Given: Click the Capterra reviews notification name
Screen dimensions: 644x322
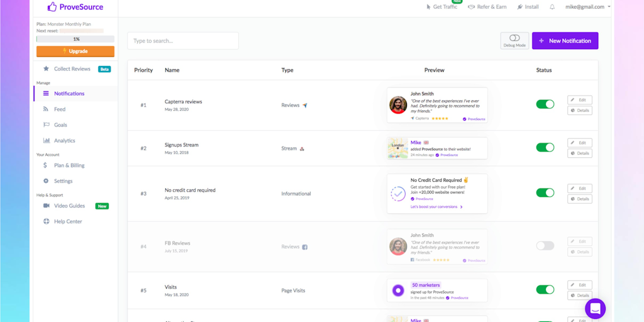Looking at the screenshot, I should 183,101.
